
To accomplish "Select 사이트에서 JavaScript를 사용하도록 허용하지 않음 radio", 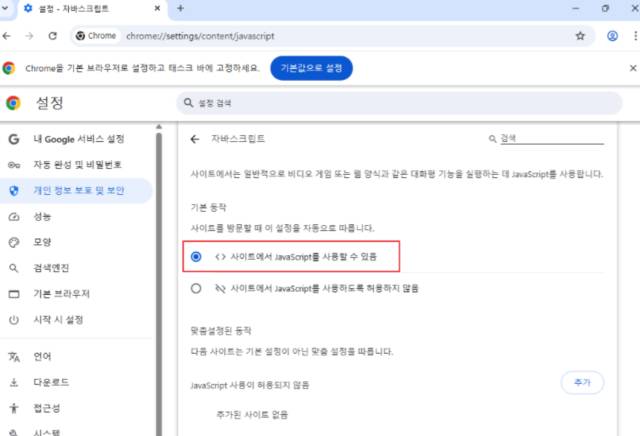I will tap(196, 288).
